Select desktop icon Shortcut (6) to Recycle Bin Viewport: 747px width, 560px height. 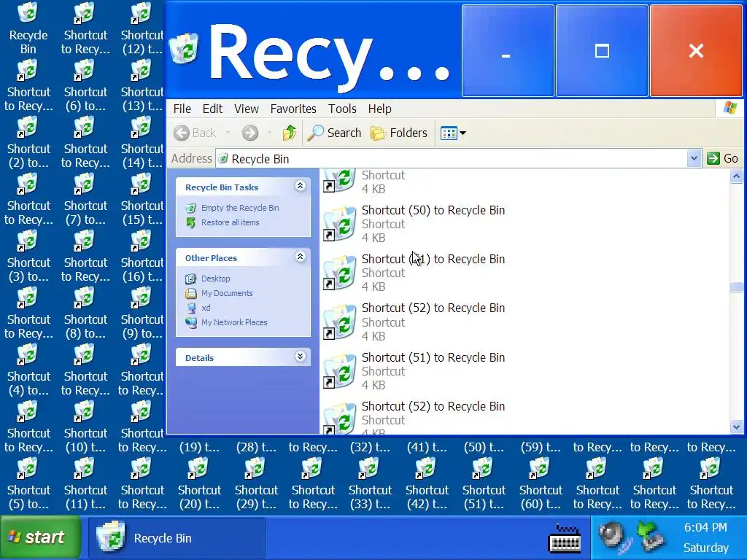tap(85, 86)
